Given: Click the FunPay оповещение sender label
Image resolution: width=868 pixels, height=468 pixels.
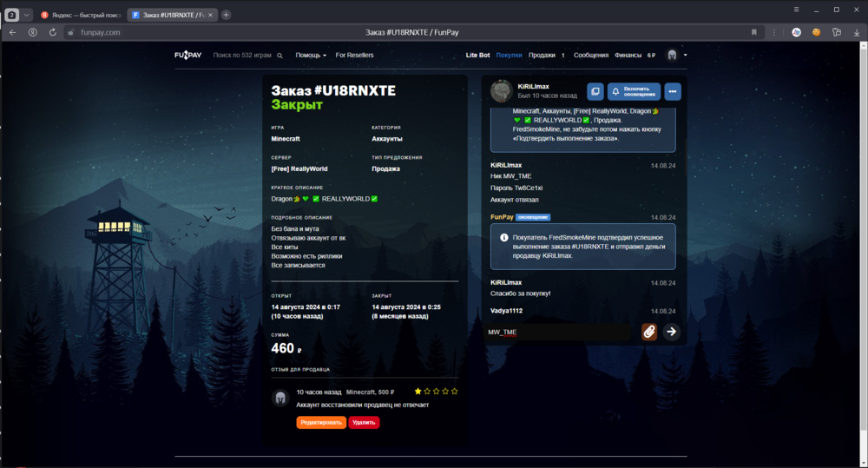Looking at the screenshot, I should click(520, 217).
